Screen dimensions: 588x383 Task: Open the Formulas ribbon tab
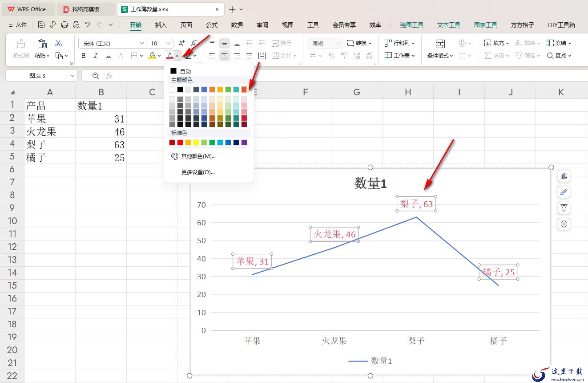coord(212,25)
